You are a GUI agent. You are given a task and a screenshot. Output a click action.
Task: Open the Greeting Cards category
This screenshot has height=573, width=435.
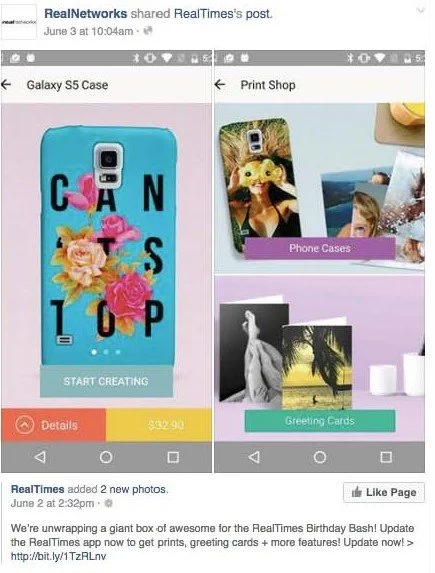320,421
